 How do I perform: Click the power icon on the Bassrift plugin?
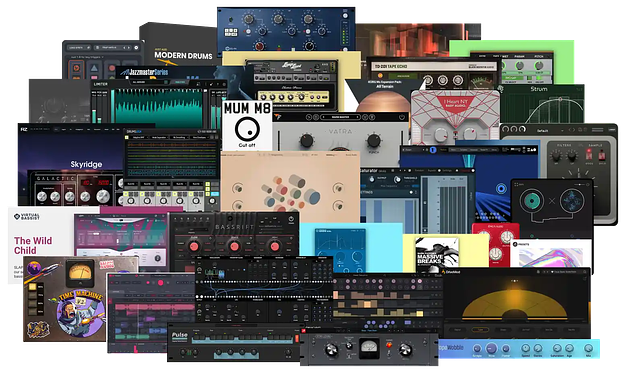coord(291,219)
